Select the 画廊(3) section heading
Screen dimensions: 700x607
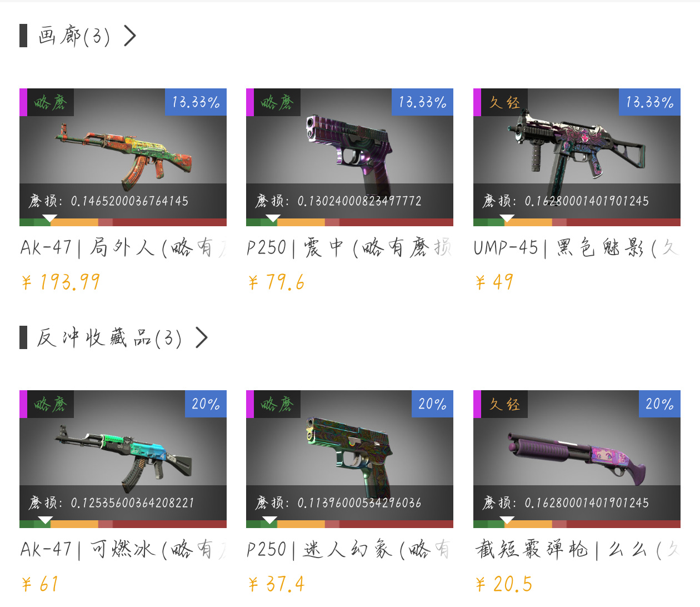coord(74,36)
